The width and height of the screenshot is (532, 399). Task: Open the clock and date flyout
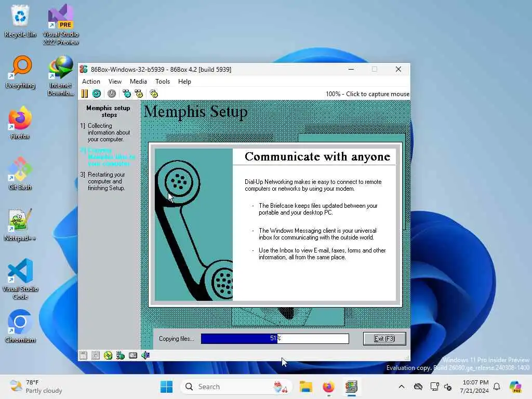(x=474, y=387)
